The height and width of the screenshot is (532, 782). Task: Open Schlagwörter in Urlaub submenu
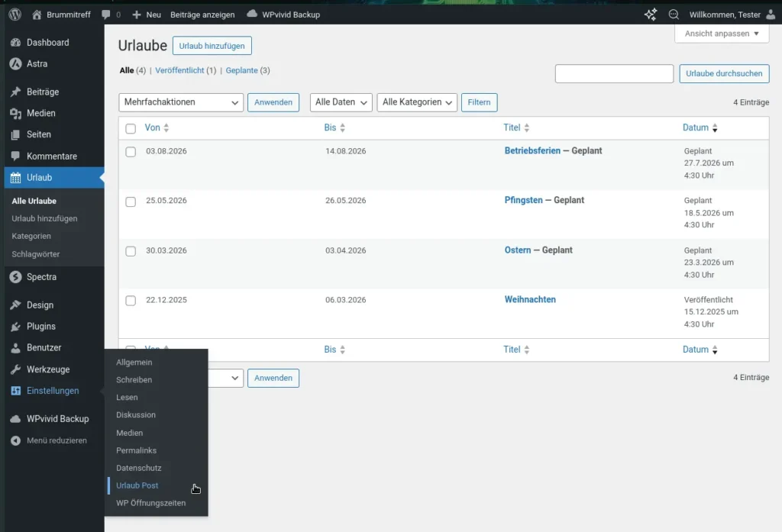36,254
